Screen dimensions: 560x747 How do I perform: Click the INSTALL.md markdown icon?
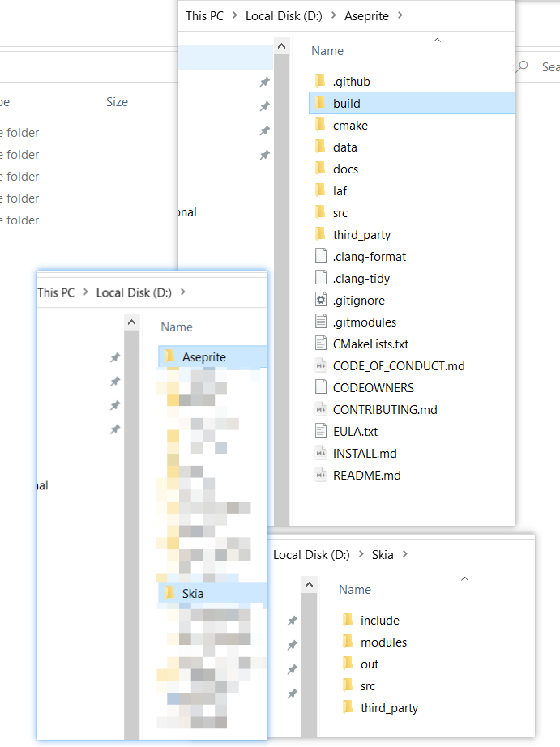coord(321,453)
